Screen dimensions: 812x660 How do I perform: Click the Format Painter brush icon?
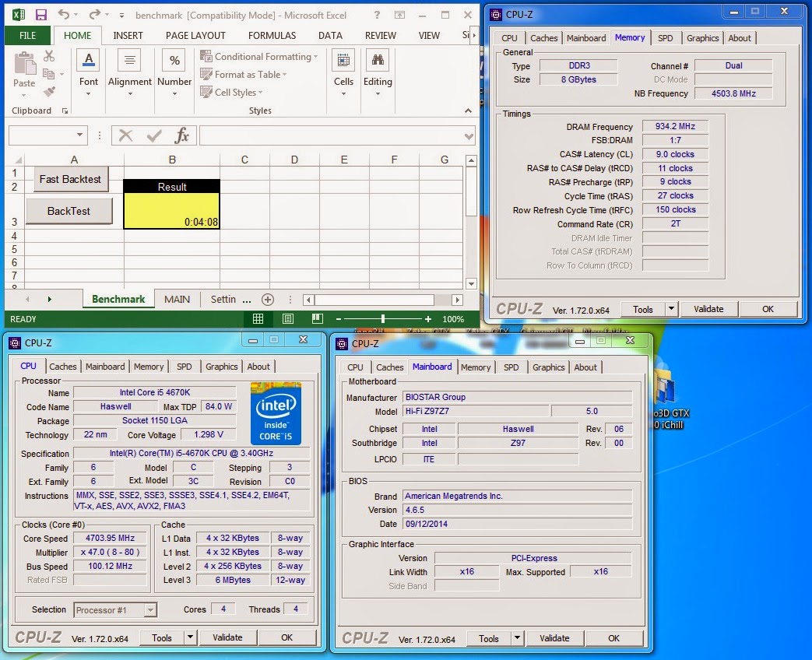49,92
